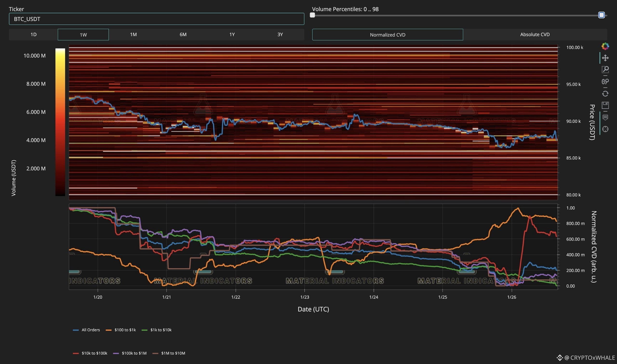Select the Pan tool
This screenshot has height=364, width=617.
[x=605, y=58]
